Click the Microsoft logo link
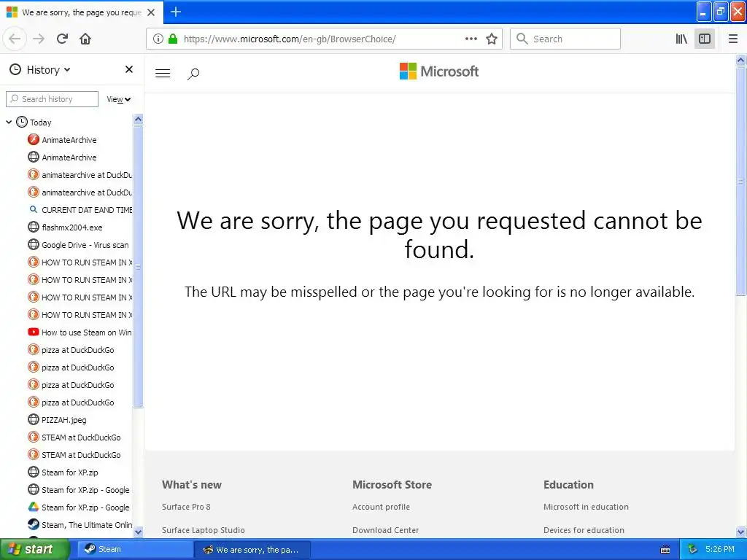747x560 pixels. [439, 71]
